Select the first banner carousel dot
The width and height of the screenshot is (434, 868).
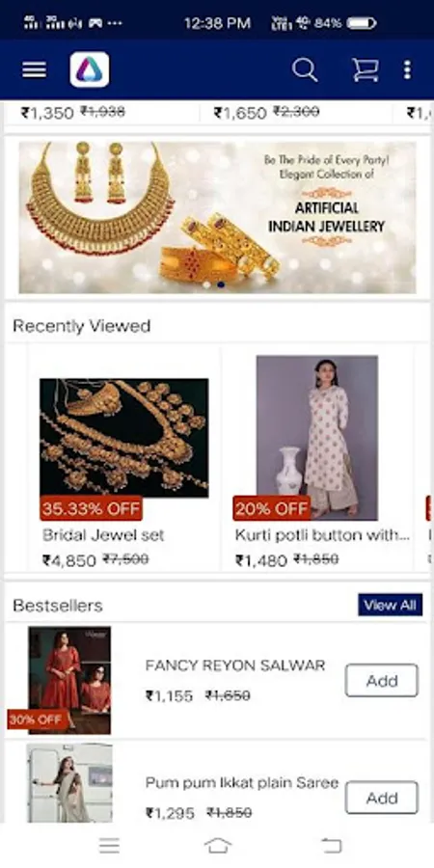pyautogui.click(x=206, y=285)
